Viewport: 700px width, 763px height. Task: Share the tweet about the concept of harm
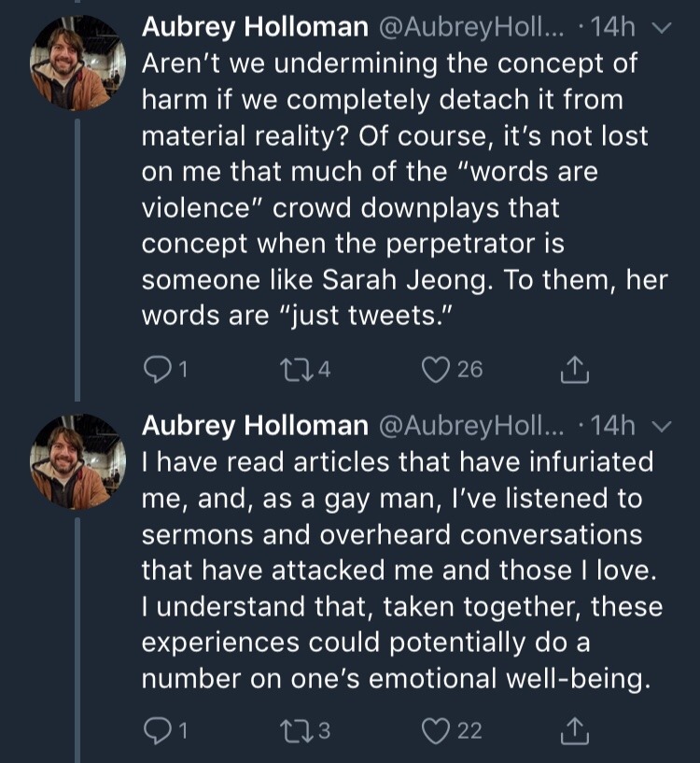574,371
